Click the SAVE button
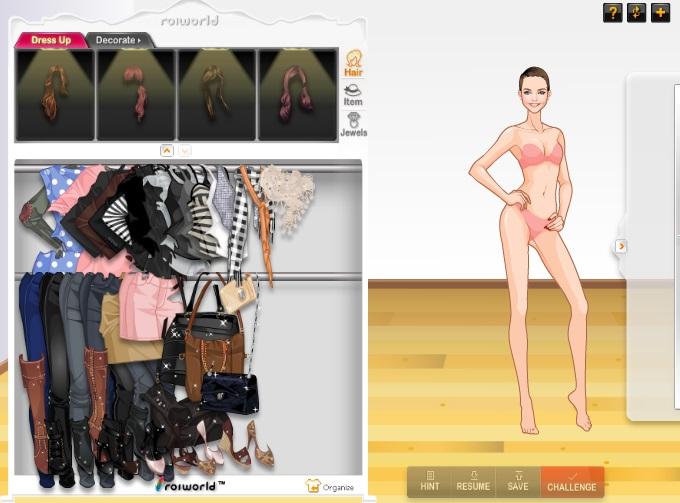Viewport: 680px width, 503px height. tap(518, 482)
